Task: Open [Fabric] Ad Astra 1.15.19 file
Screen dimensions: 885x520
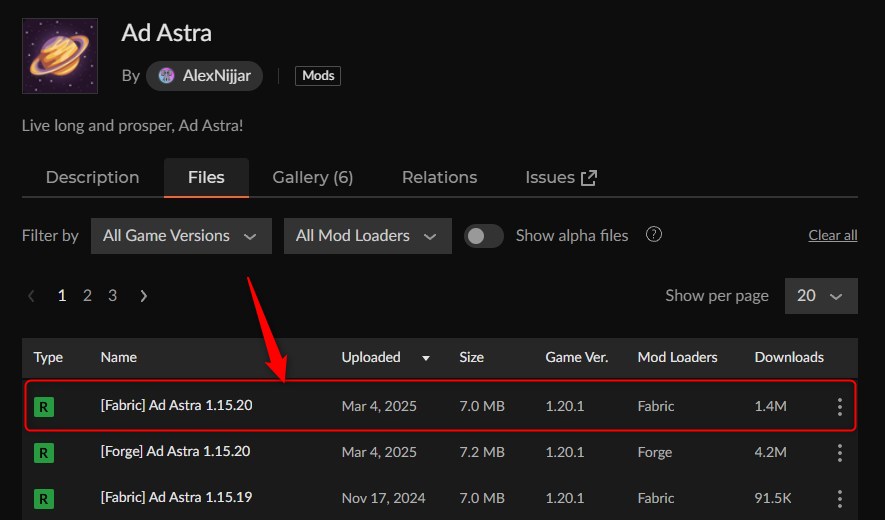Action: [176, 497]
